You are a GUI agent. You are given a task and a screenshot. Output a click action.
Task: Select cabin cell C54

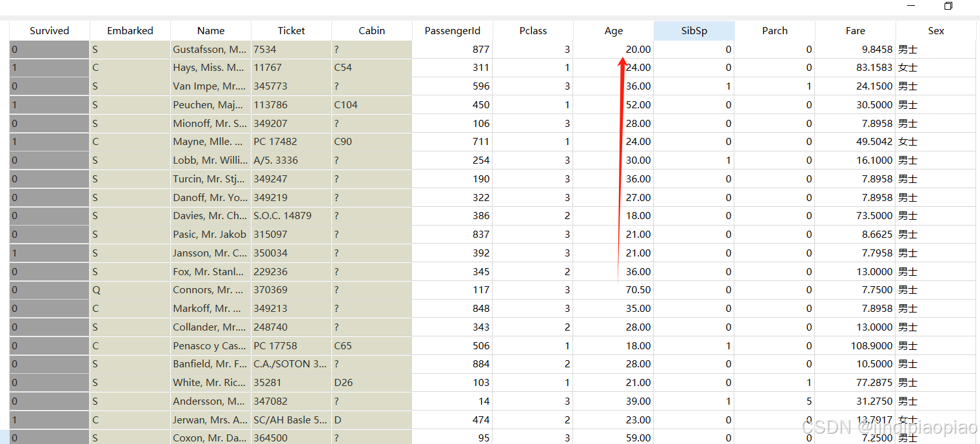(372, 68)
